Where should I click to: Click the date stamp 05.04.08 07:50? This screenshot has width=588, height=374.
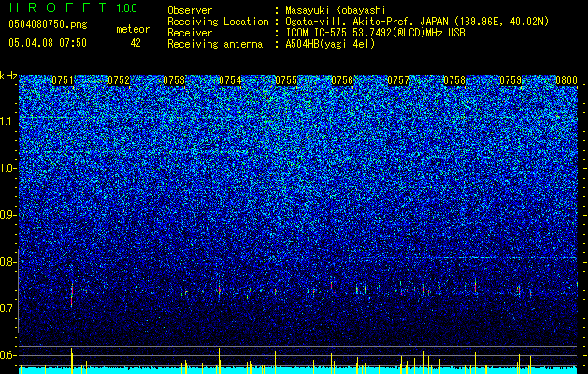click(x=48, y=43)
